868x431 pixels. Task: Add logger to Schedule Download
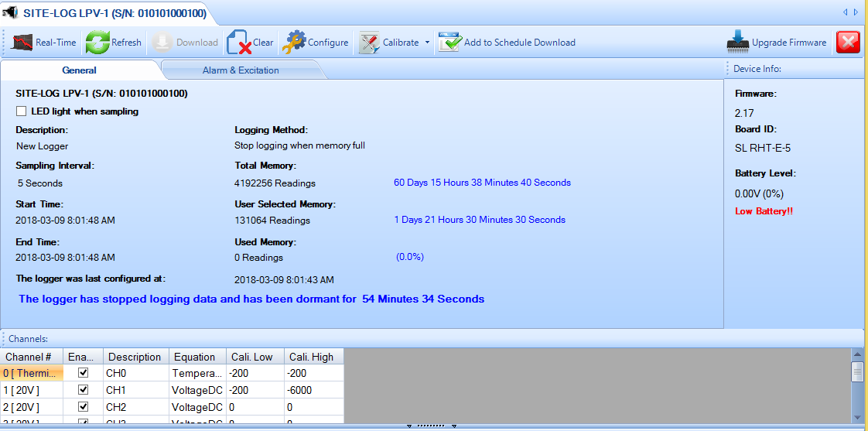(449, 43)
